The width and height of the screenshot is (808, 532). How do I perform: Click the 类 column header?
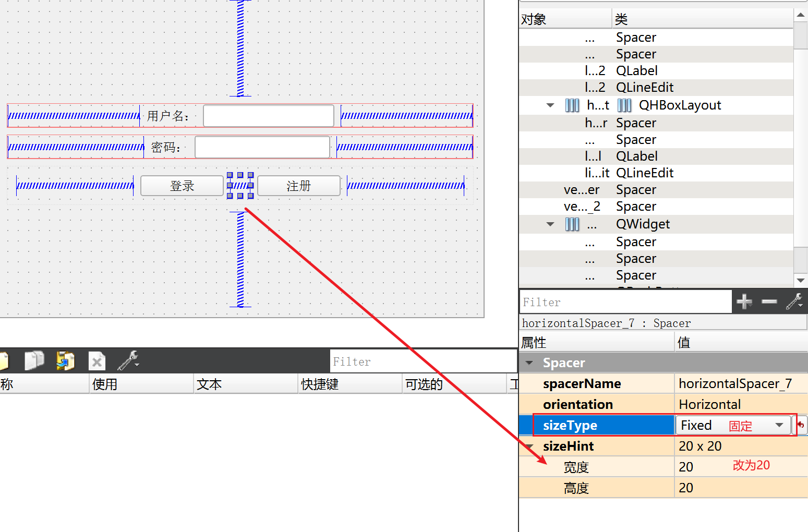(x=703, y=19)
